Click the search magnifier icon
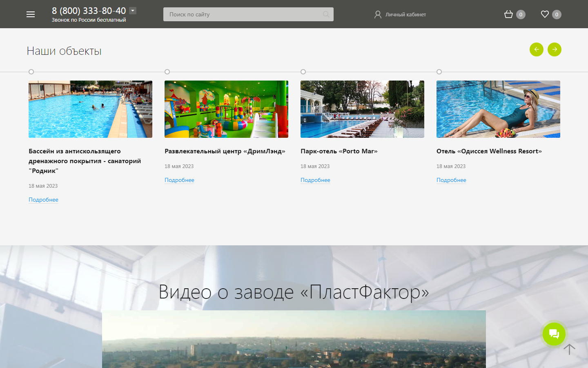The height and width of the screenshot is (368, 588). 326,14
